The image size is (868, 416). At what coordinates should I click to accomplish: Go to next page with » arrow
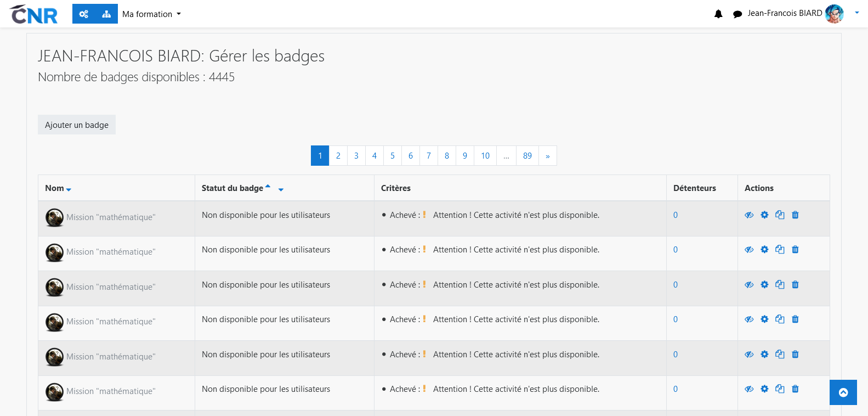coord(548,156)
